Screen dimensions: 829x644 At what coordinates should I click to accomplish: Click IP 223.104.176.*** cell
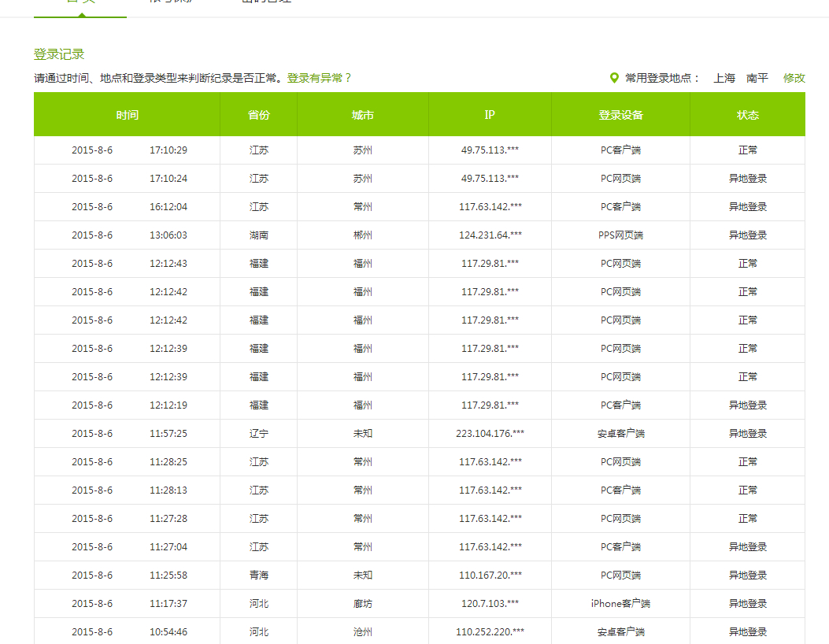[x=490, y=434]
